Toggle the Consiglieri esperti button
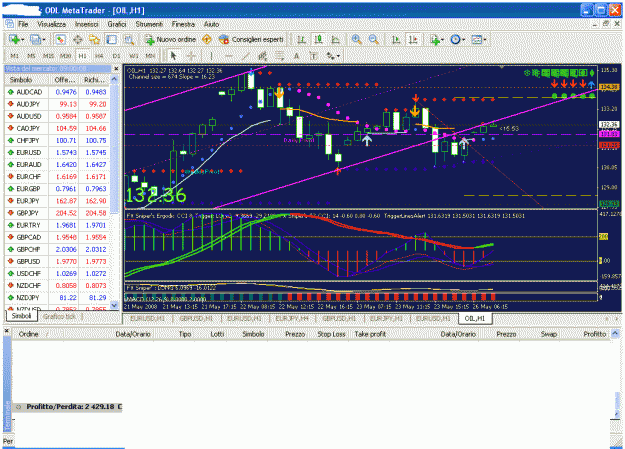 pos(251,39)
